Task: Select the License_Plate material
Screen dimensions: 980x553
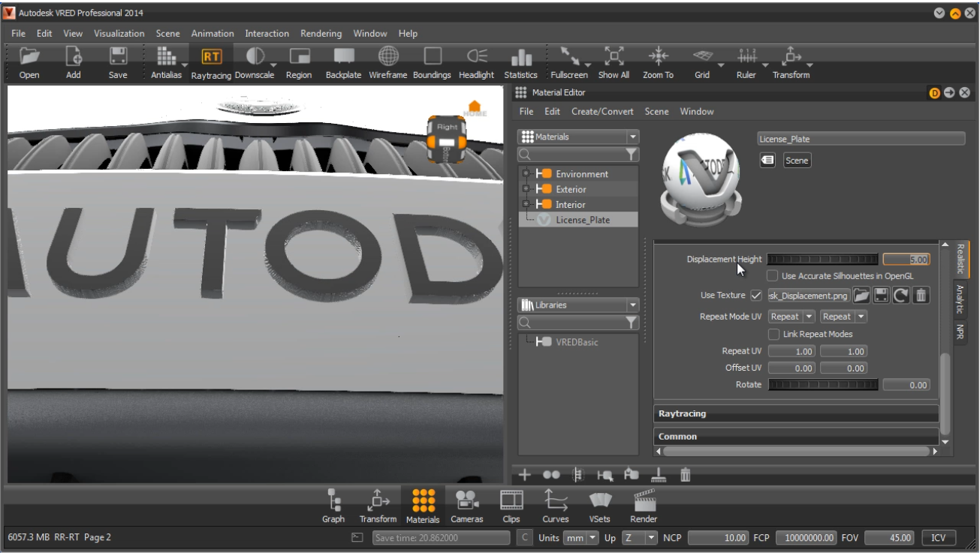Action: [x=583, y=220]
